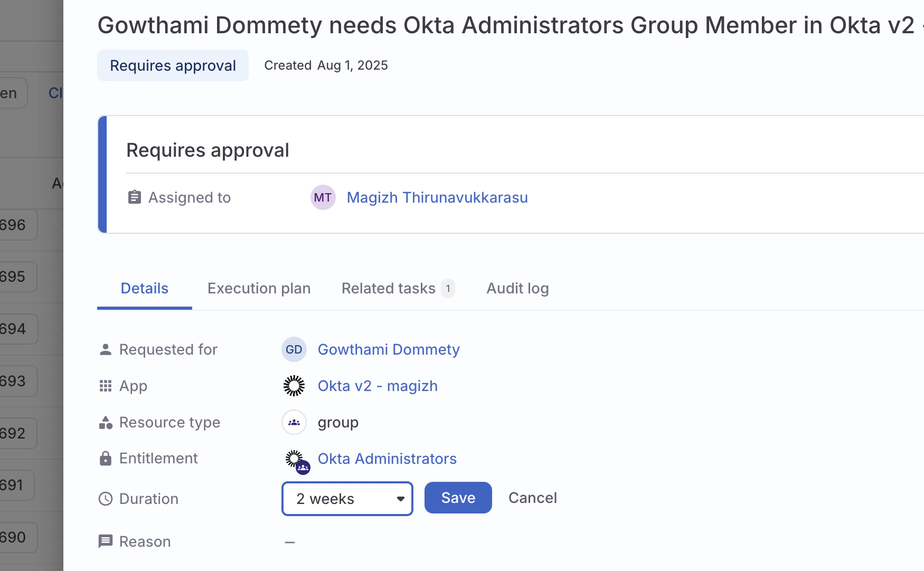Click the group resource type icon

point(294,422)
